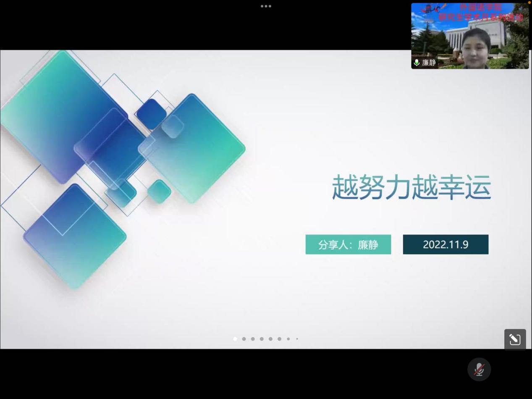Click the slide title 越努力越幸运
The image size is (532, 399).
pos(411,187)
